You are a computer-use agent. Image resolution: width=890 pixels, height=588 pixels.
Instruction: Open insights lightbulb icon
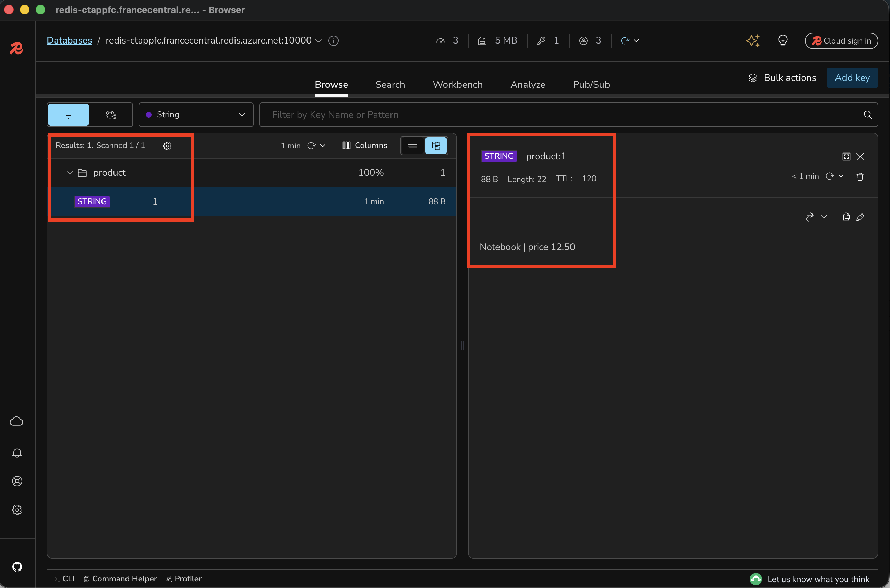[783, 40]
